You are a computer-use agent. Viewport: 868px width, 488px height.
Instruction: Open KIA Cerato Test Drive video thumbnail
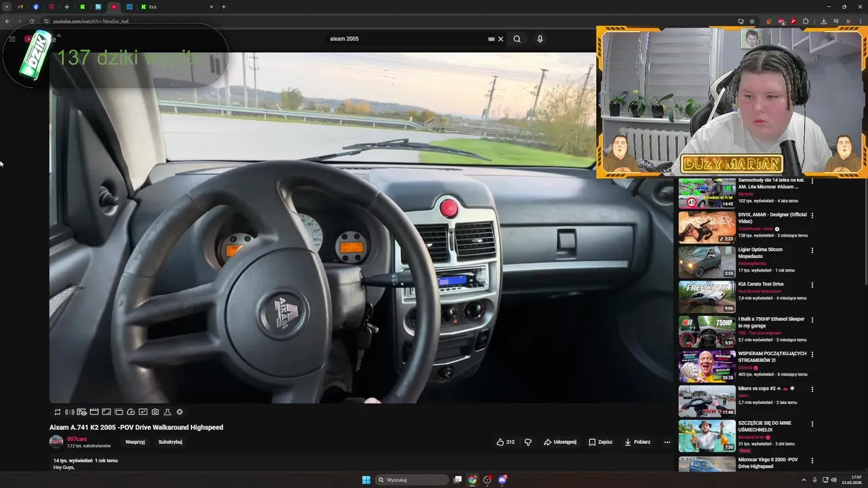707,297
